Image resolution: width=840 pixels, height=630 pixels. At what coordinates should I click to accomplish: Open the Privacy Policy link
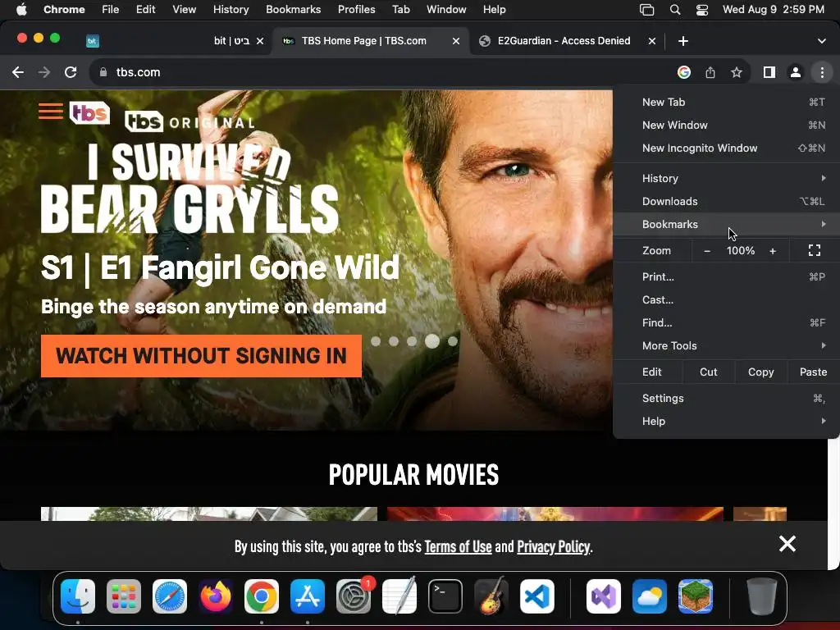click(554, 546)
